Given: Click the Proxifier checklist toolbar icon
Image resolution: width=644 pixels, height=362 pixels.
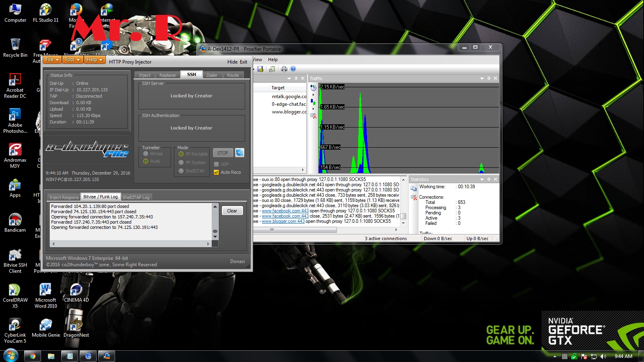Looking at the screenshot, I should pos(272,69).
